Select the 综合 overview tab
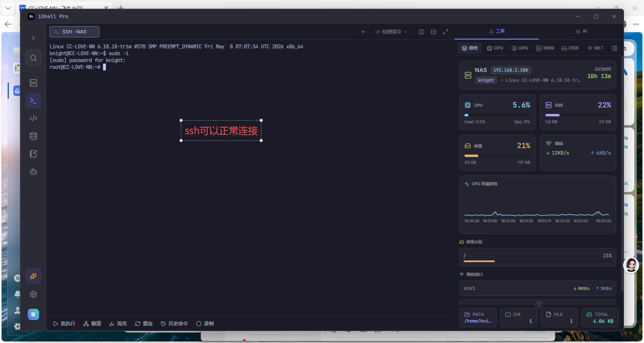The height and width of the screenshot is (343, 644). pos(470,48)
